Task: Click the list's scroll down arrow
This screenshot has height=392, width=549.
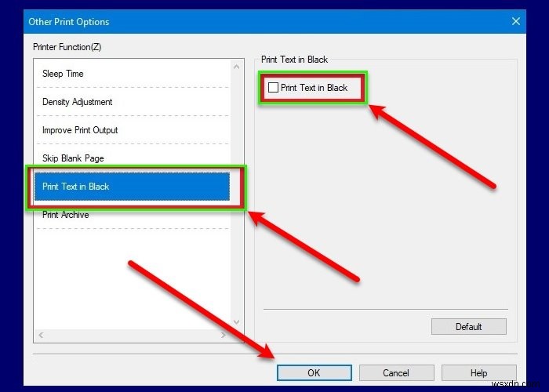Action: (236, 322)
